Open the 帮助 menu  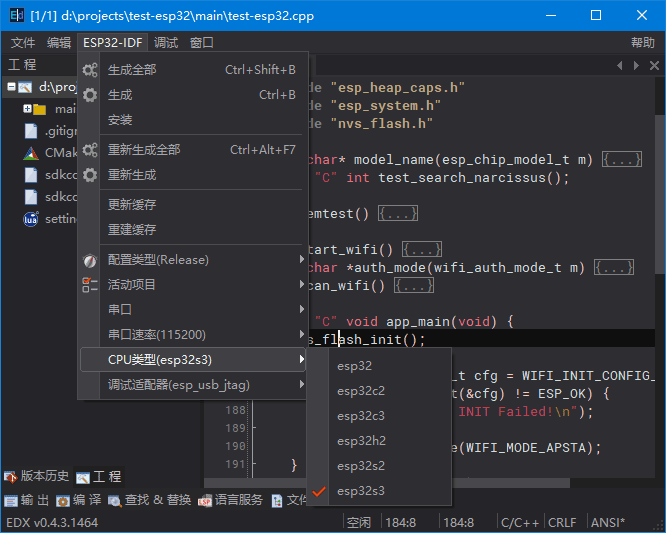643,42
